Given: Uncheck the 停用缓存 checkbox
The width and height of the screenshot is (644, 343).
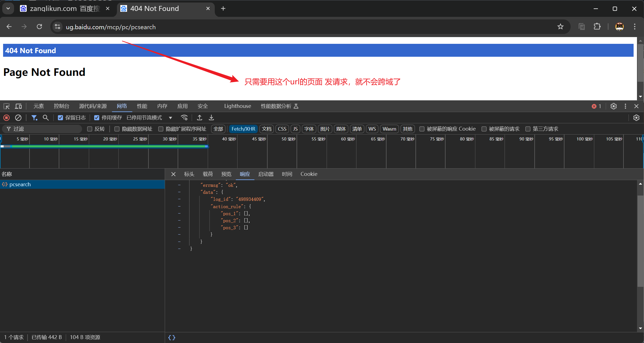Looking at the screenshot, I should (97, 118).
